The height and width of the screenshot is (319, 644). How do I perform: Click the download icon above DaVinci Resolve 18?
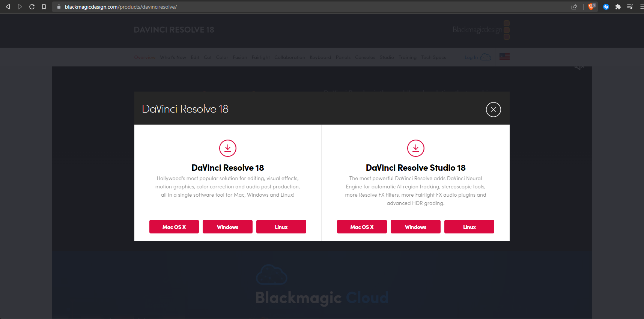pos(228,148)
